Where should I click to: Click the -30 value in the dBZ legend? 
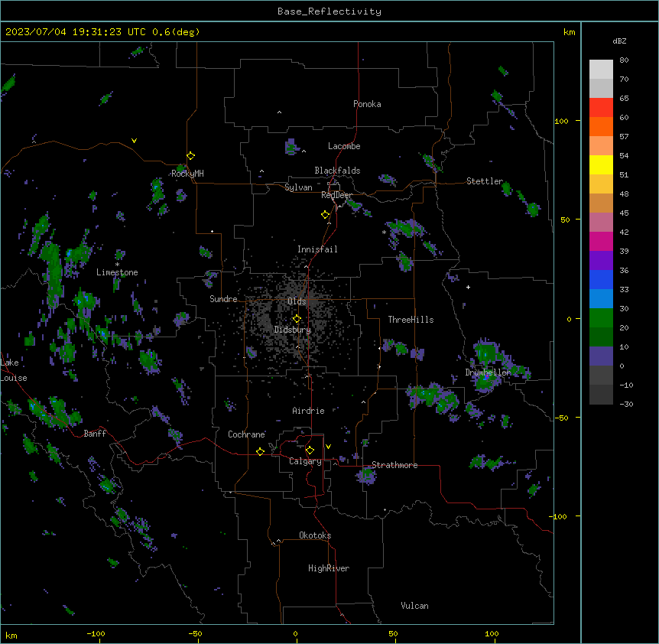click(626, 404)
